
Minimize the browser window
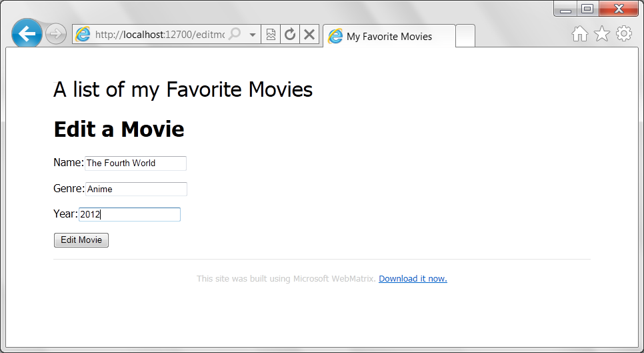click(565, 9)
